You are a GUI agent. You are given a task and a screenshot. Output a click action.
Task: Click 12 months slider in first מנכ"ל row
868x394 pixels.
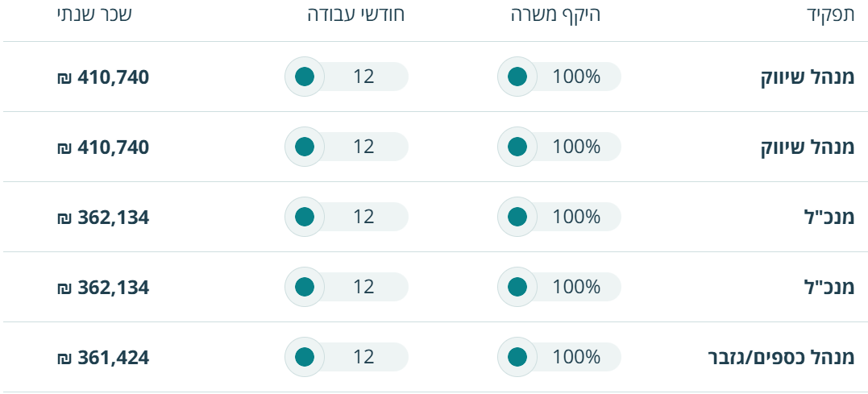pyautogui.click(x=305, y=217)
